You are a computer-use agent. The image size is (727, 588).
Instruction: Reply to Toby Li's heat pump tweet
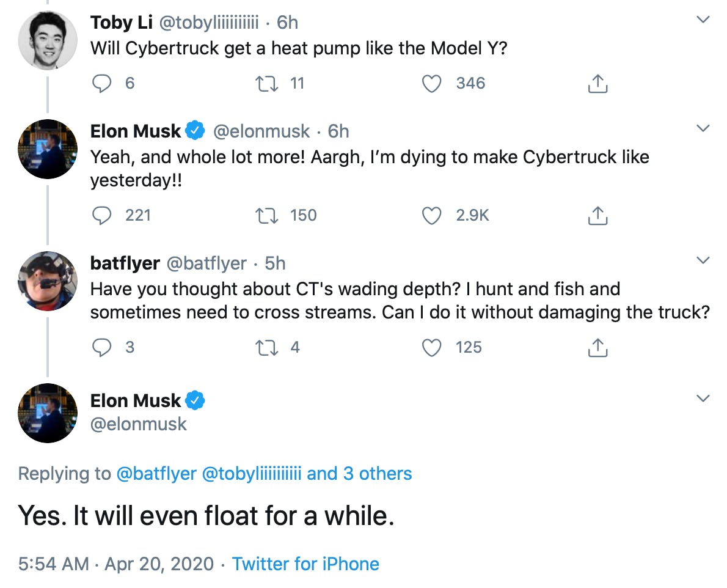coord(102,83)
